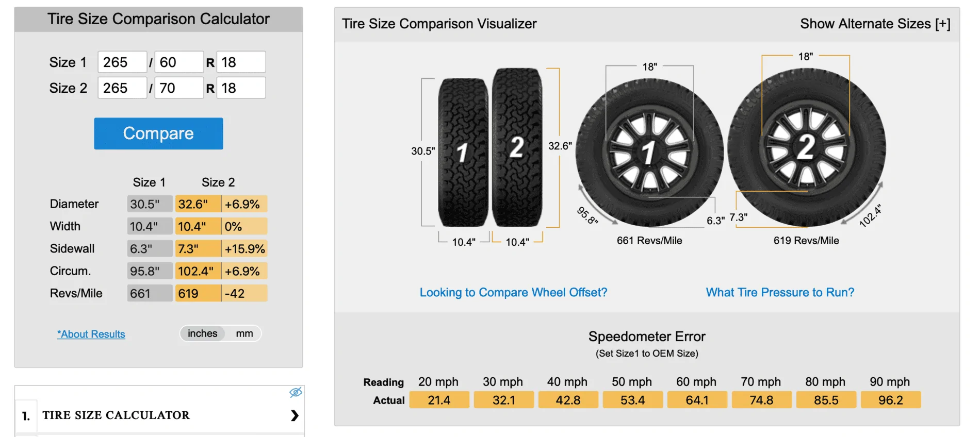This screenshot has height=437, width=980.
Task: Edit the Size 1 aspect ratio field showing 60
Action: [x=179, y=61]
